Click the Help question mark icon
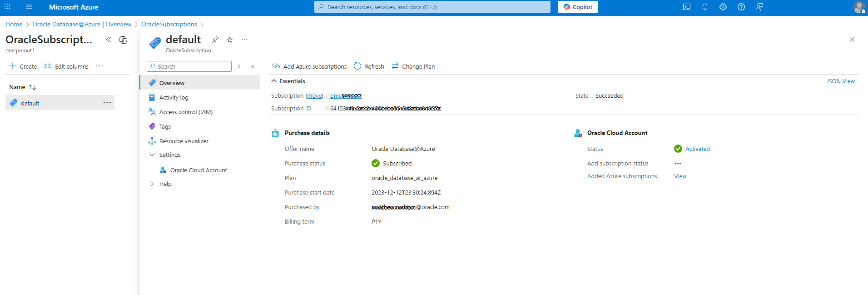Viewport: 868px width, 295px height. (741, 7)
